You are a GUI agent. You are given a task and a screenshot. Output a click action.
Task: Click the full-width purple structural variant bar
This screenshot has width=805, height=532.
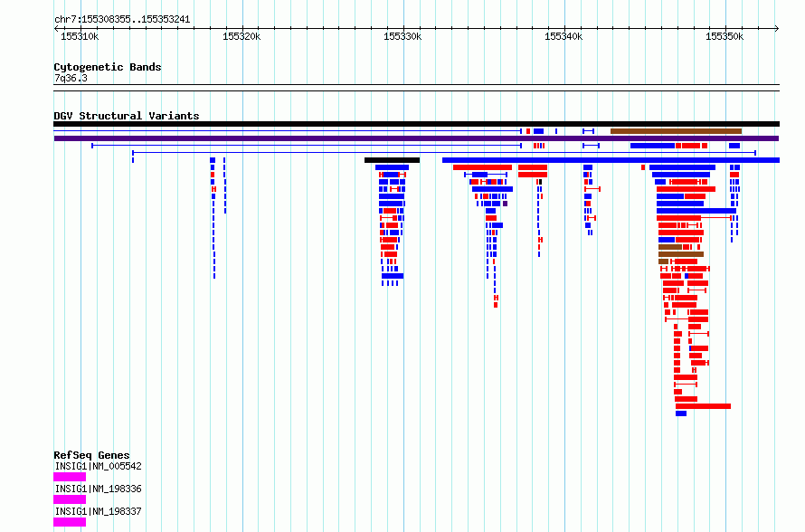click(416, 138)
